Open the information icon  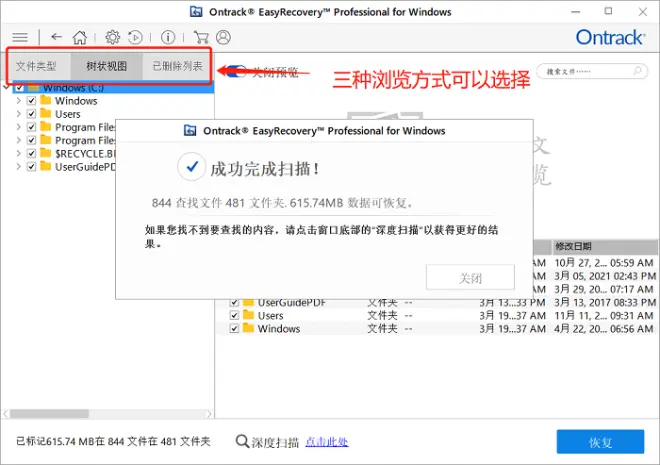[168, 37]
